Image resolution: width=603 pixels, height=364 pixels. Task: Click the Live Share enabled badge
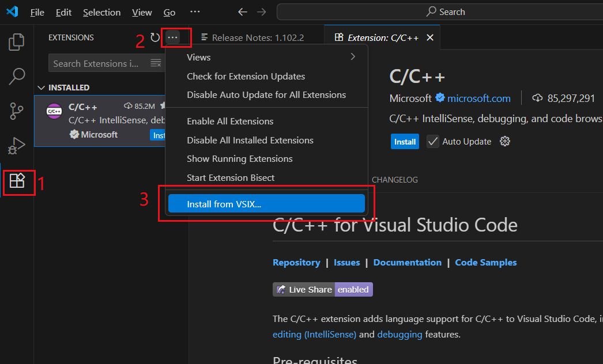(323, 290)
